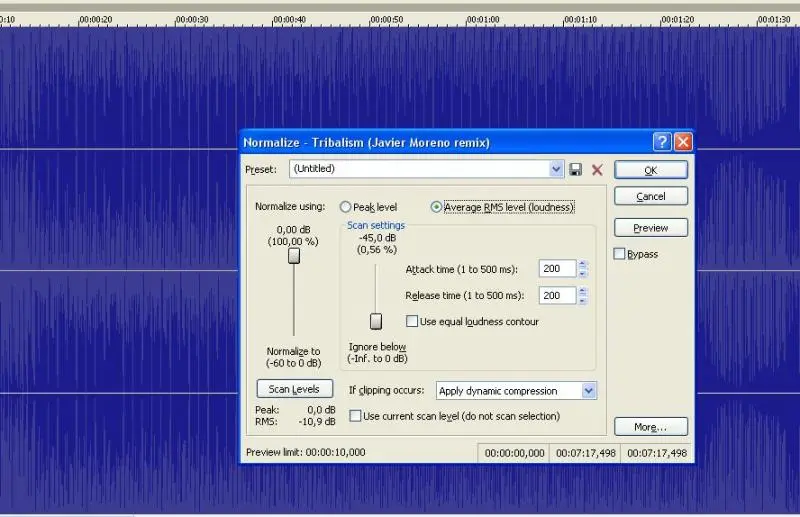Click the Preview button
Screen dimensions: 800x517
pyautogui.click(x=650, y=228)
